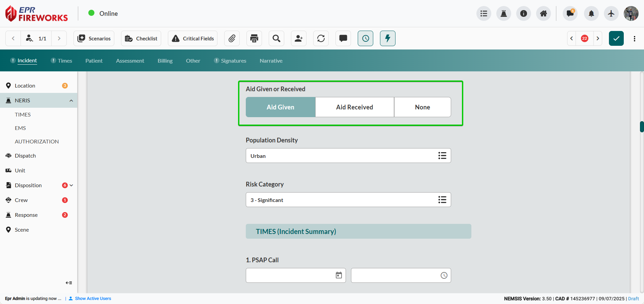The image size is (644, 304).
Task: Click the PSAP Call date input field
Action: pyautogui.click(x=290, y=275)
